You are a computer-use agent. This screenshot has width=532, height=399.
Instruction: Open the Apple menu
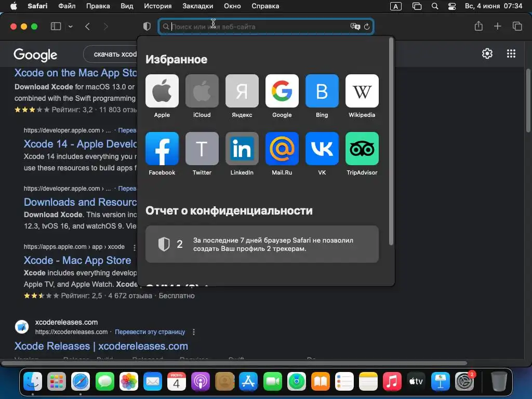[13, 6]
